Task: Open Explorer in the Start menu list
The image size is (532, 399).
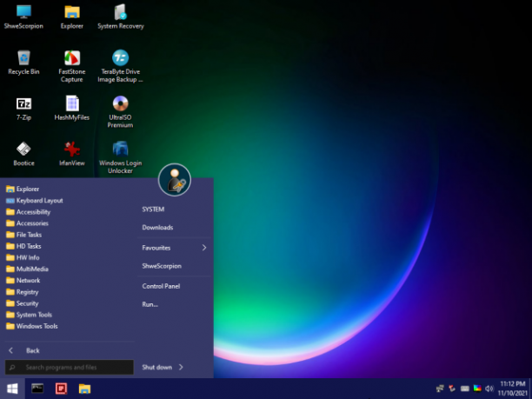Action: [x=70, y=189]
